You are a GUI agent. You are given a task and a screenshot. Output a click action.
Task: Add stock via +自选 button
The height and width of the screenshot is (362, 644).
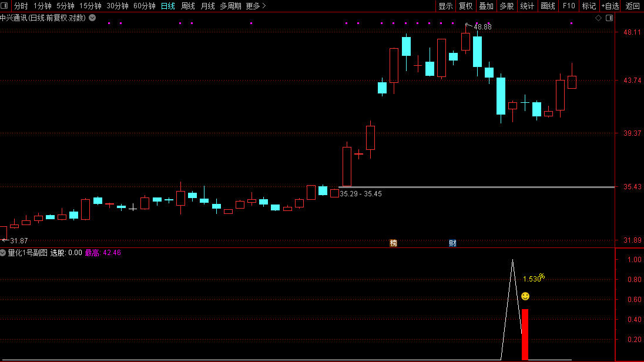pos(611,6)
